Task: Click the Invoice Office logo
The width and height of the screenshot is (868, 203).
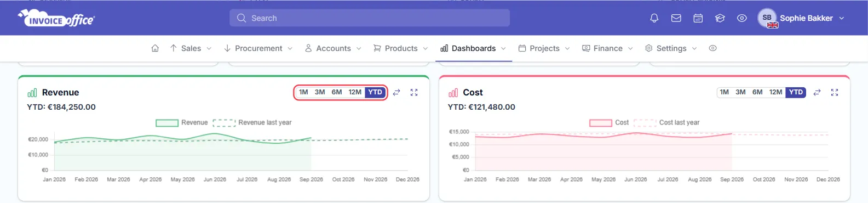Action: (56, 19)
